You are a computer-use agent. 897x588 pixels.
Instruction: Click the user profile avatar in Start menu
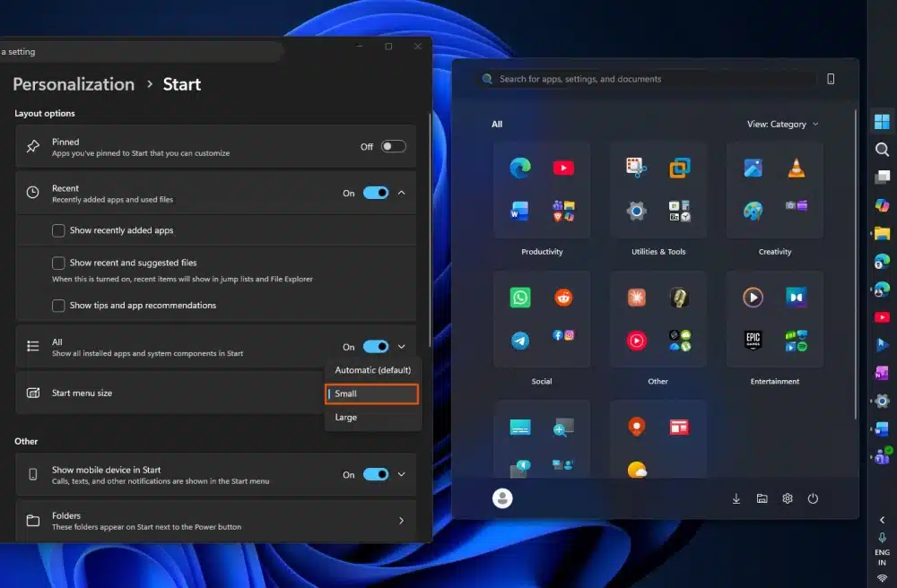click(x=502, y=498)
